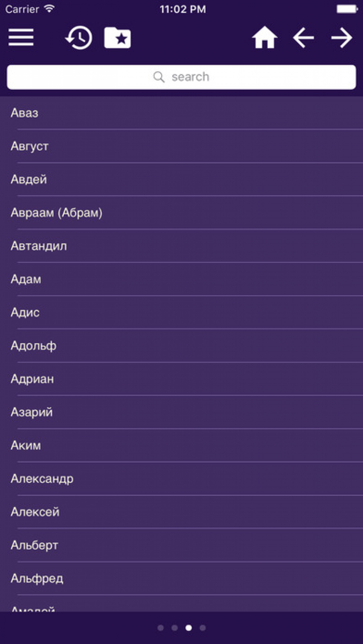This screenshot has width=363, height=644.
Task: Go to the home screen icon
Action: coord(264,38)
